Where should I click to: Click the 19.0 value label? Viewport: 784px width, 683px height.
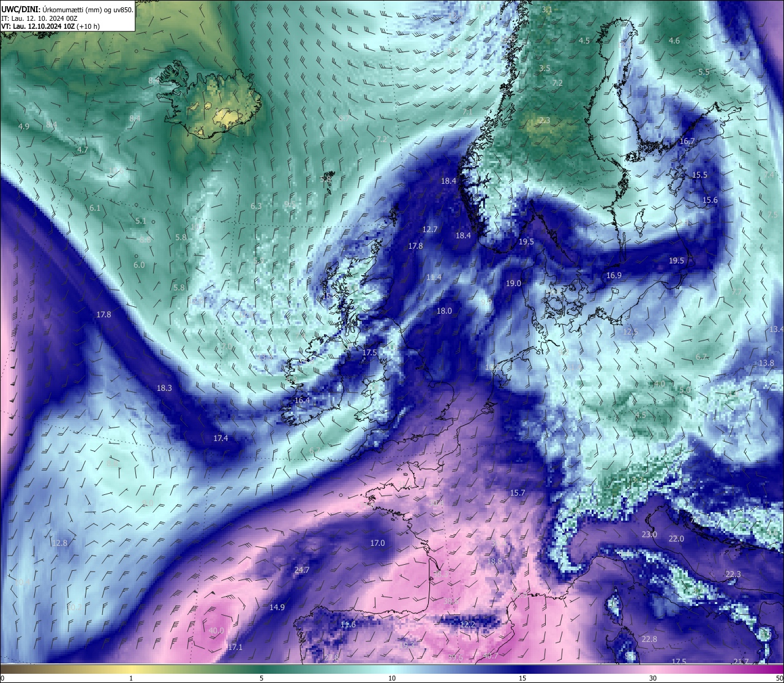pyautogui.click(x=513, y=283)
